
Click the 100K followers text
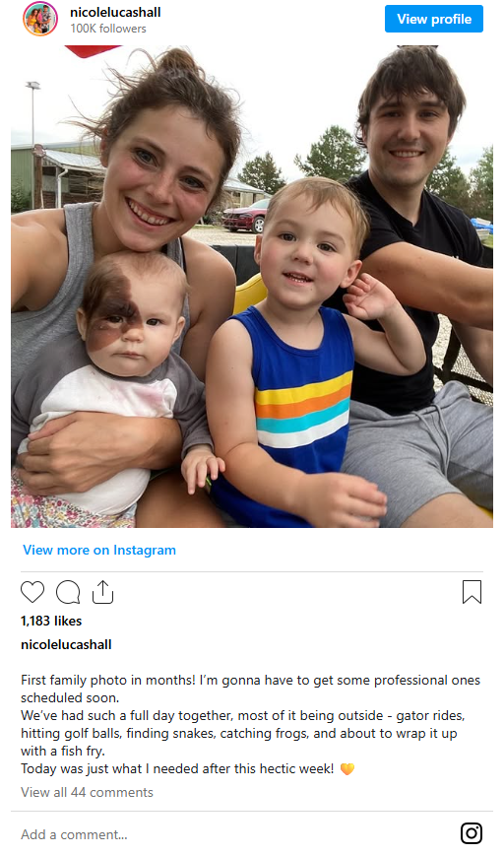(x=108, y=29)
